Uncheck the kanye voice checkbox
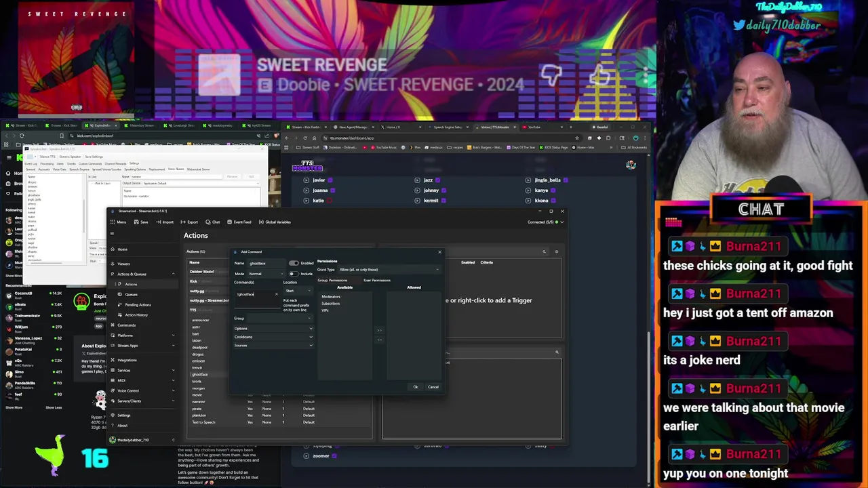 pos(553,190)
